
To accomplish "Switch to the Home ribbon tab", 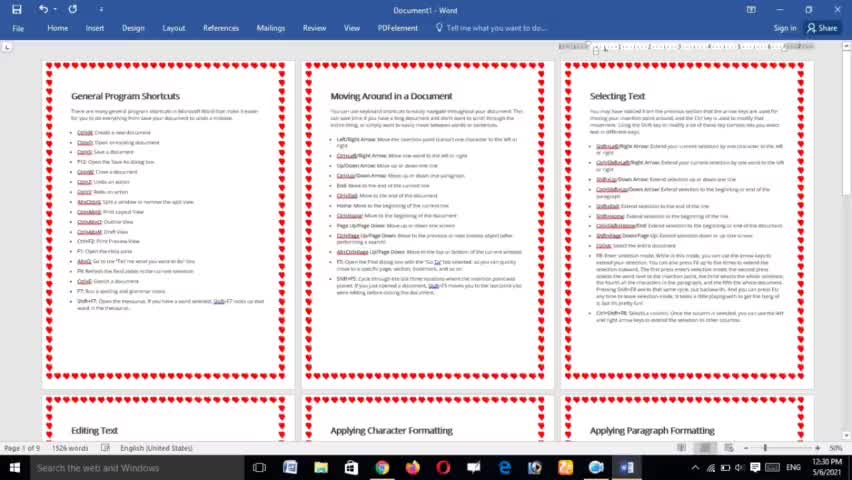I will pos(58,28).
